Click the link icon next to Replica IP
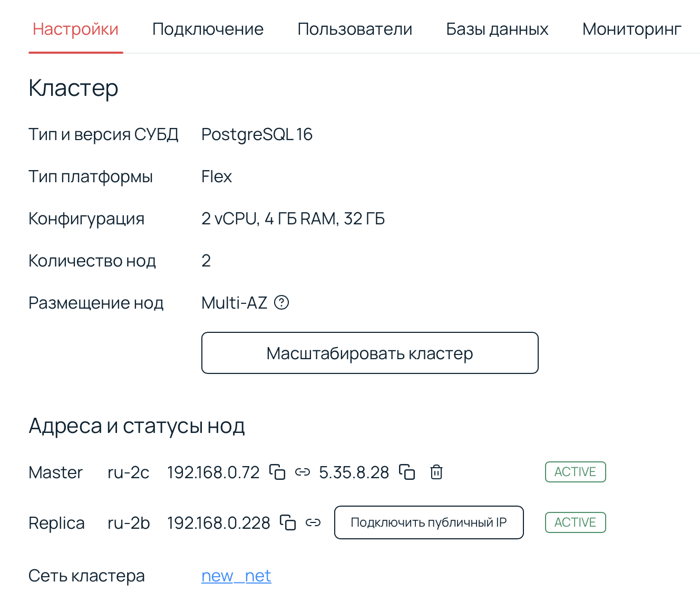700x612 pixels. coord(313,522)
